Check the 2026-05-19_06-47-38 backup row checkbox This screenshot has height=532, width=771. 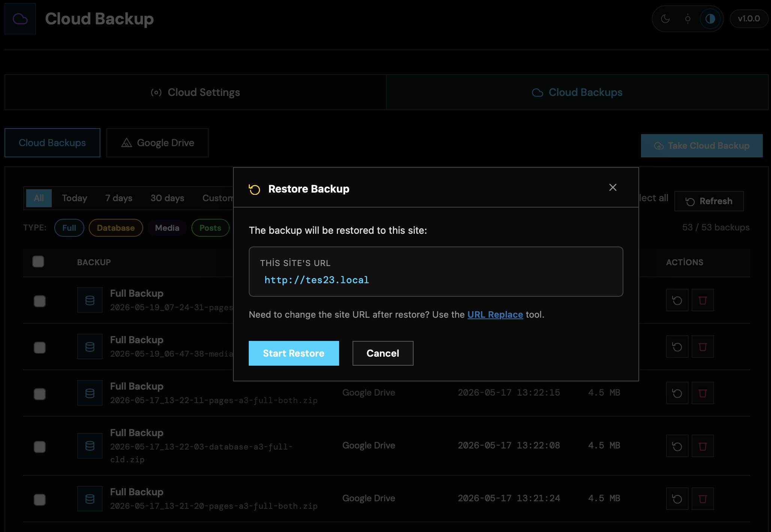point(40,348)
